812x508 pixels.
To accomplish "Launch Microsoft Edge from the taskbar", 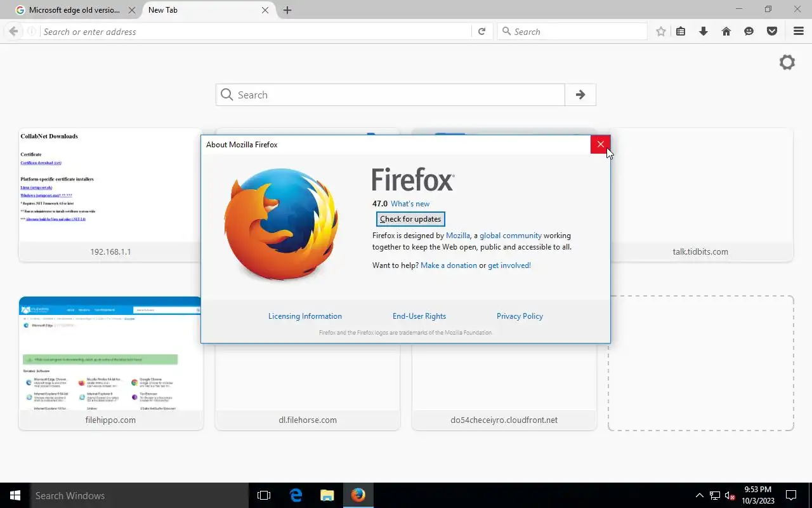I will (x=296, y=495).
